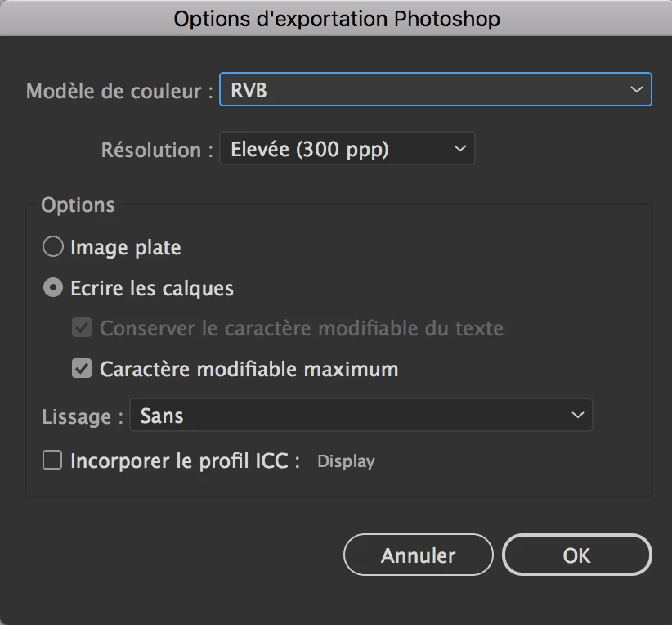
Task: Select the Image plate radio button
Action: [53, 247]
